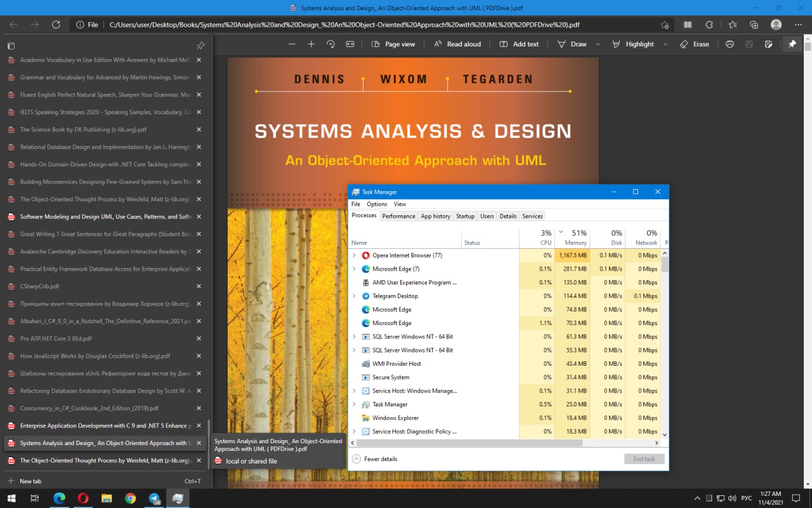Open the Collections icon in the Edge toolbar

(x=754, y=25)
